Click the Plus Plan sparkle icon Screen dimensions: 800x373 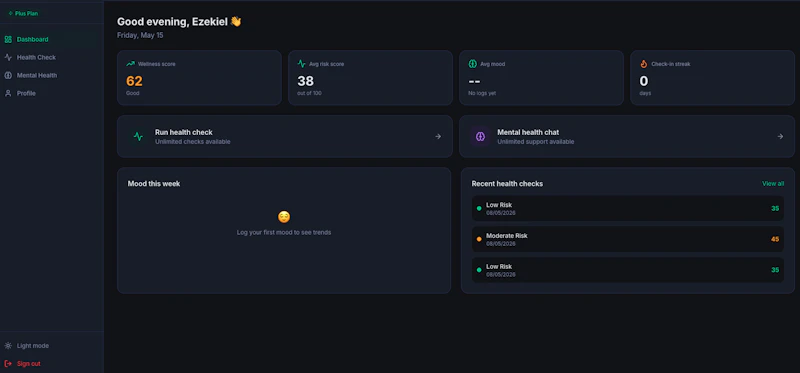(10, 13)
